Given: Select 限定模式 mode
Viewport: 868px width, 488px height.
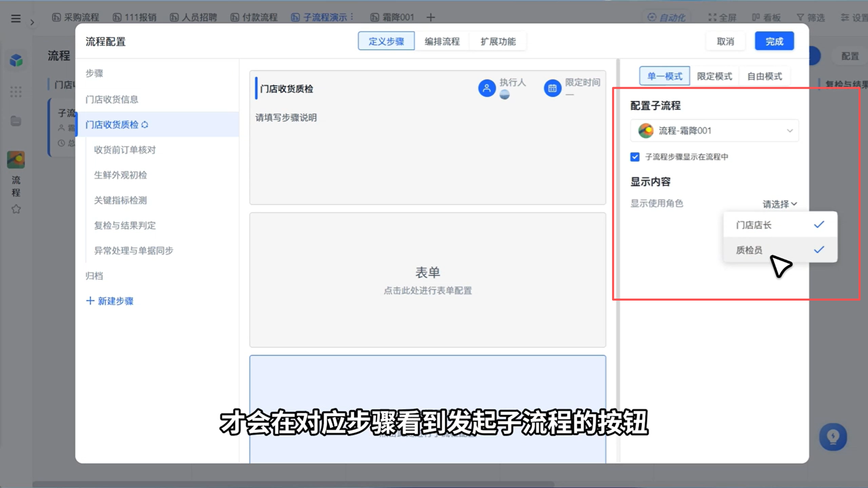Looking at the screenshot, I should click(x=714, y=76).
